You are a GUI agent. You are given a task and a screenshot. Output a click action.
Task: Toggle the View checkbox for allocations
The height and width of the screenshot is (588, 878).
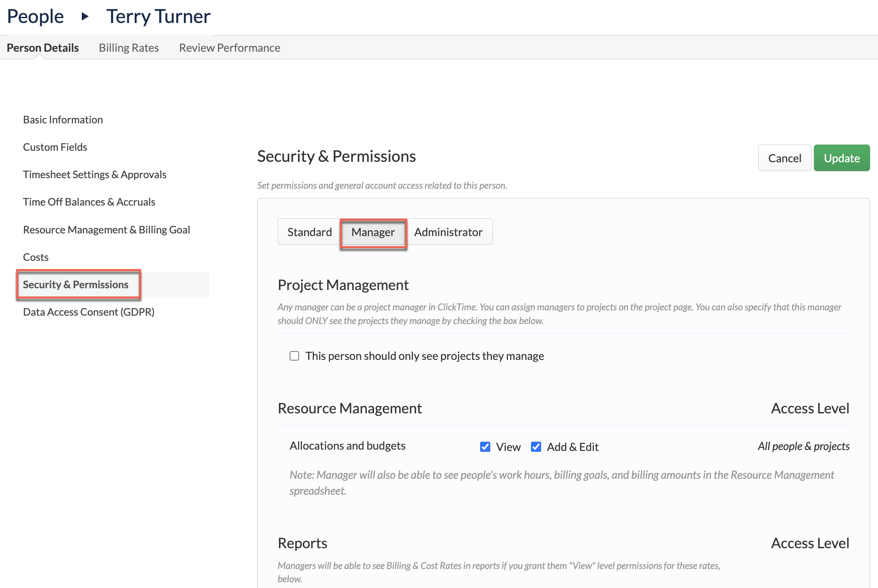pos(485,447)
